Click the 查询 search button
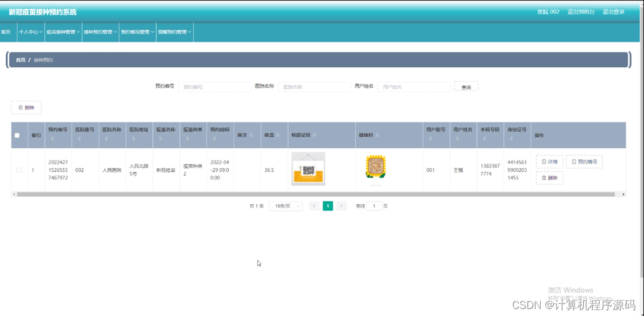 coord(466,87)
